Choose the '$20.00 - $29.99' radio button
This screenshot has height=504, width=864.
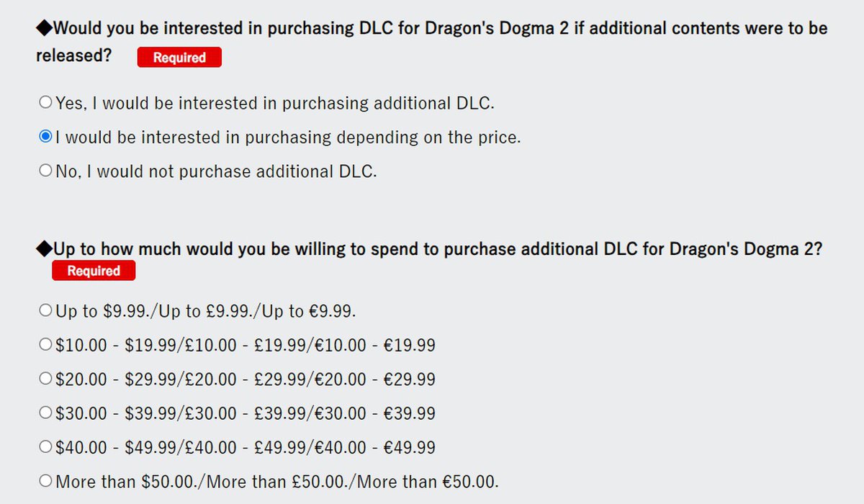(46, 379)
